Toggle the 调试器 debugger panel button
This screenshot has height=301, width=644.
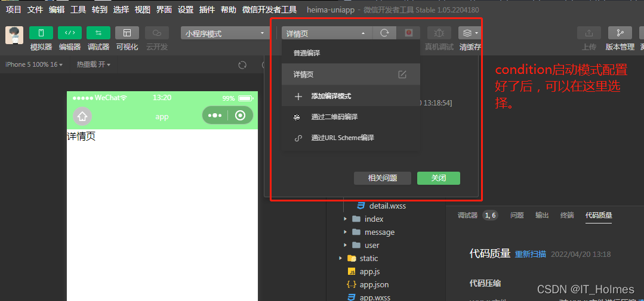(x=98, y=33)
